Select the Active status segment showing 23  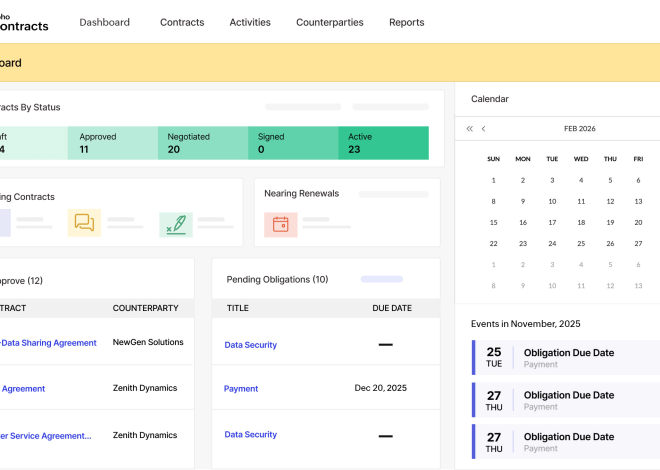(x=383, y=143)
